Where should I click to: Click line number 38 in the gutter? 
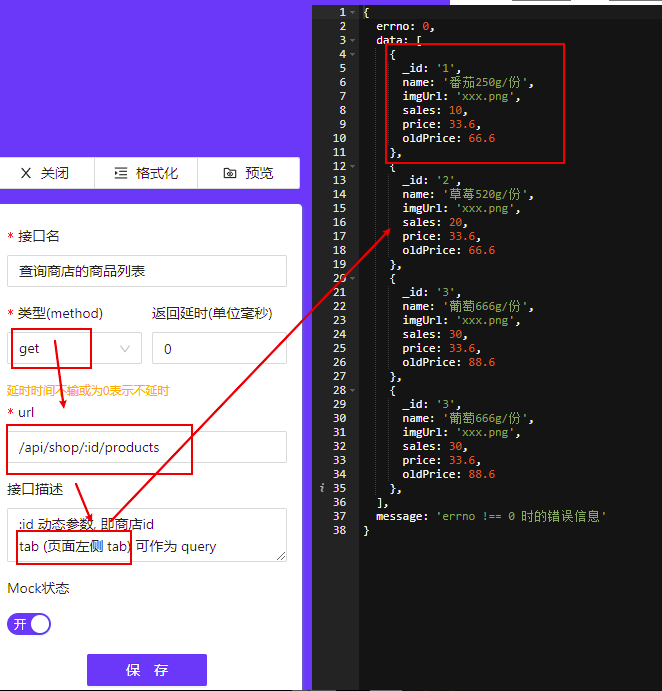tap(339, 530)
